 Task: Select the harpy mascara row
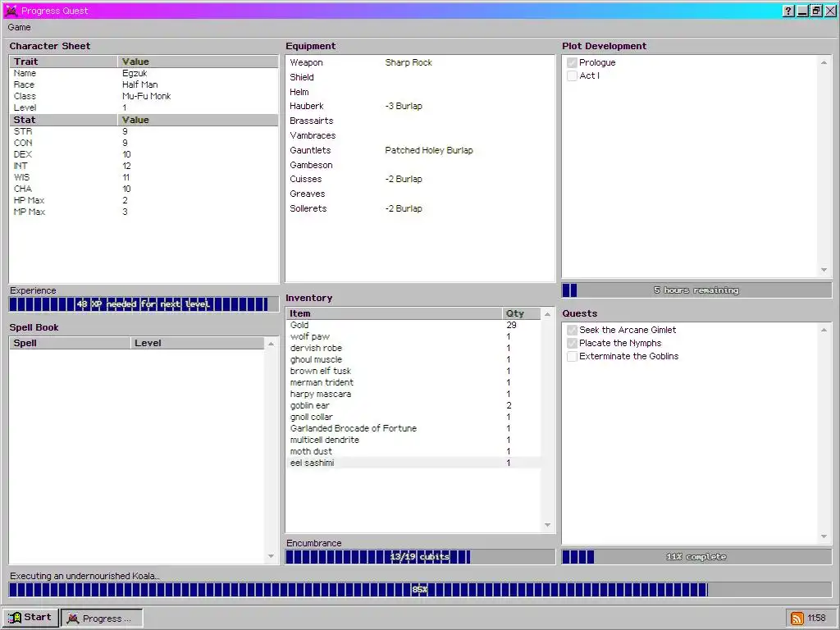point(413,395)
